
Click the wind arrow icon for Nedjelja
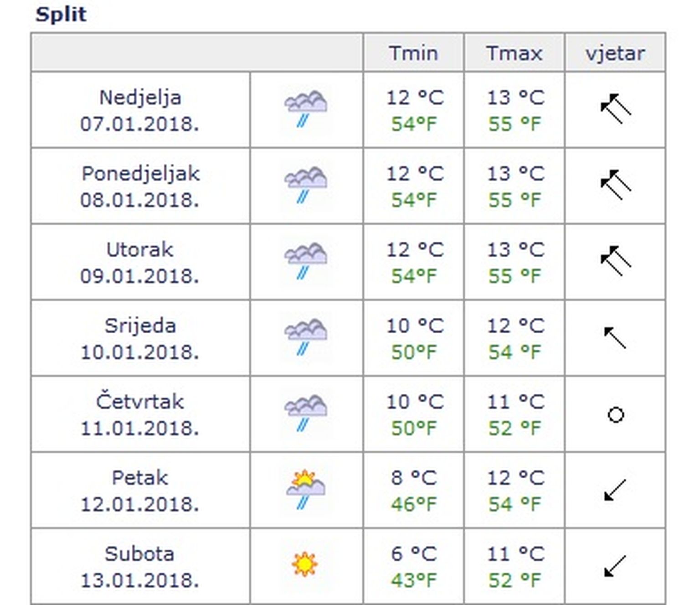tap(615, 109)
